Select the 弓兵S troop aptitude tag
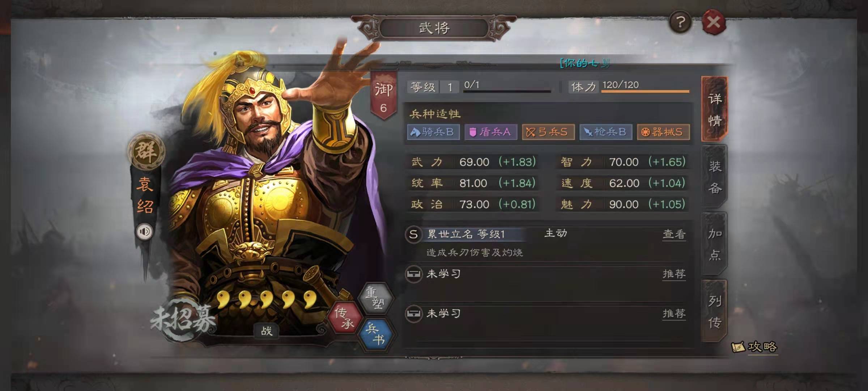868x391 pixels. pos(548,132)
